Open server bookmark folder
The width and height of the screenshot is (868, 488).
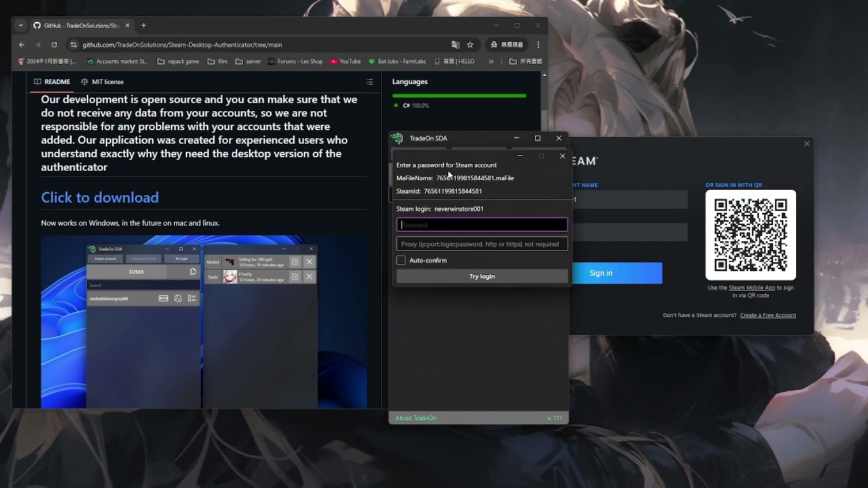248,61
